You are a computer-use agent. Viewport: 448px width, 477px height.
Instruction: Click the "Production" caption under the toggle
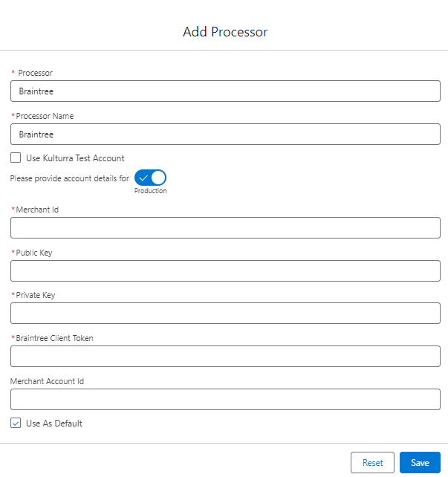click(150, 192)
